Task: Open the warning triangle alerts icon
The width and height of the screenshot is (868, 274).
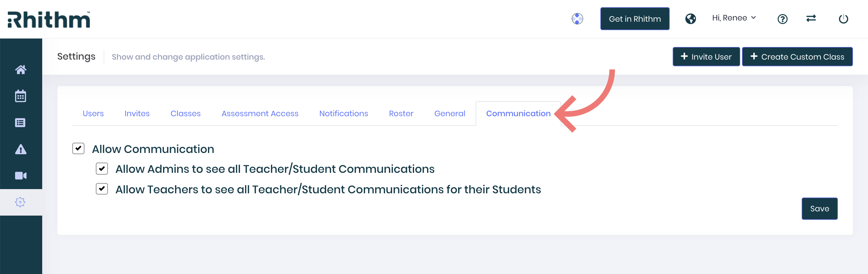Action: click(x=20, y=149)
